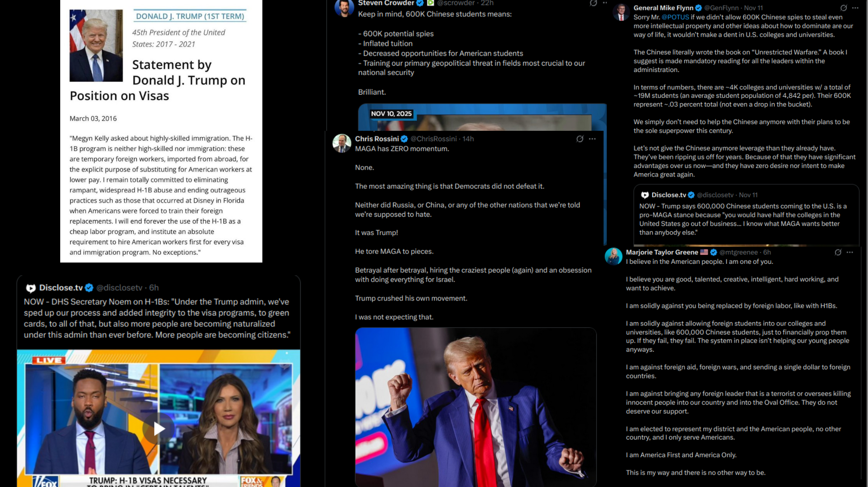Play the Disclose.tv Fox News video
Viewport: 868px width, 487px height.
pyautogui.click(x=158, y=428)
